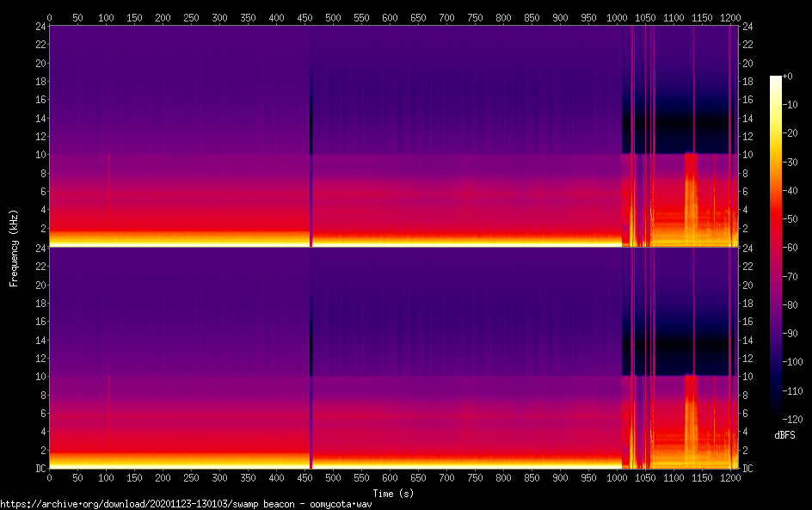Click the "Frequency (kHz)" axis label
Screen dimensions: 812x510
pos(14,248)
